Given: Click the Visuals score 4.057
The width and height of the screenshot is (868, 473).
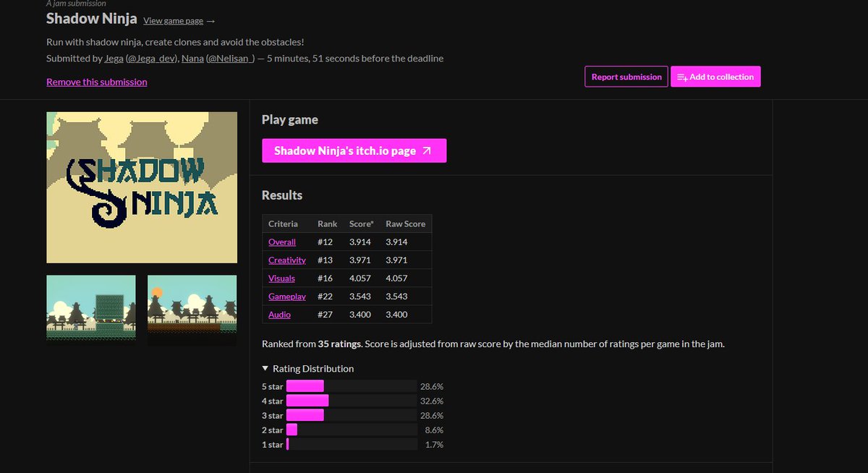Looking at the screenshot, I should (x=360, y=278).
